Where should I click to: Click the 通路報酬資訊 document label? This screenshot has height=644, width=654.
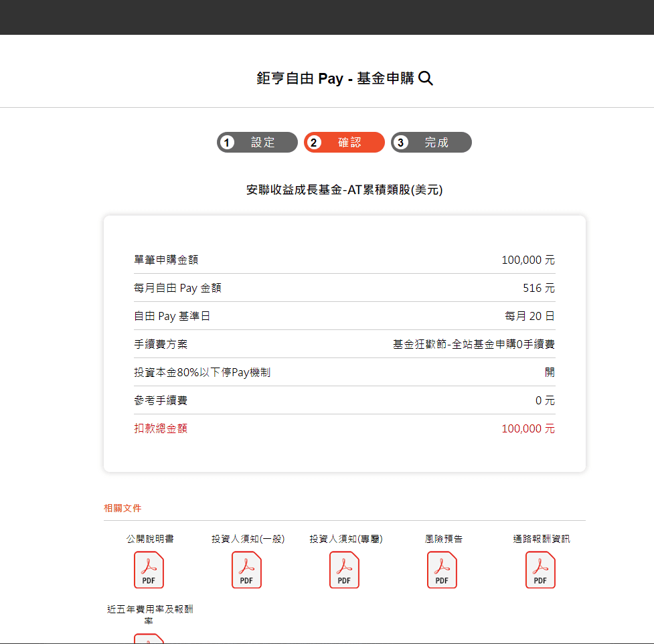pos(541,539)
